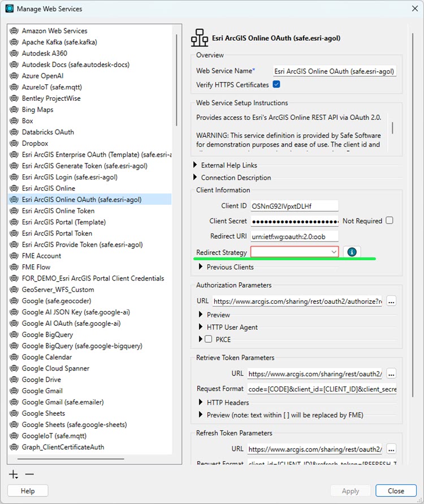Select Graph_ClientCertificateAuth service
The width and height of the screenshot is (424, 504).
click(x=90, y=447)
